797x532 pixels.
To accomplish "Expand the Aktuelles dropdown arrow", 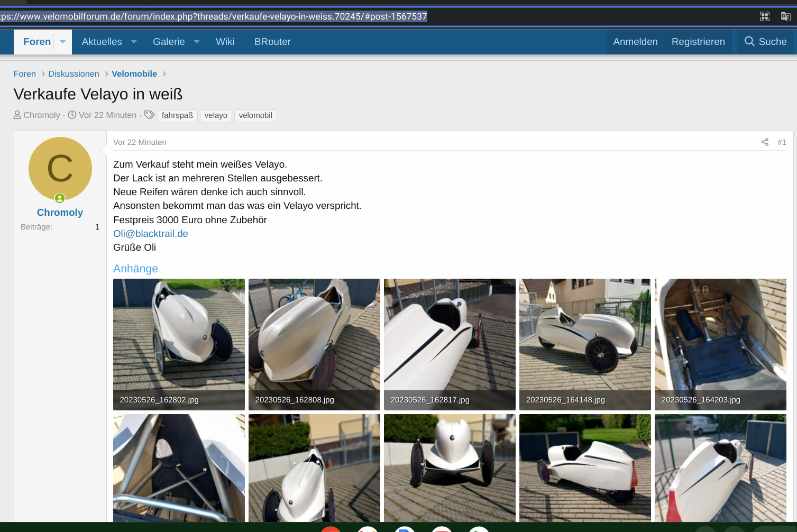I will point(134,42).
